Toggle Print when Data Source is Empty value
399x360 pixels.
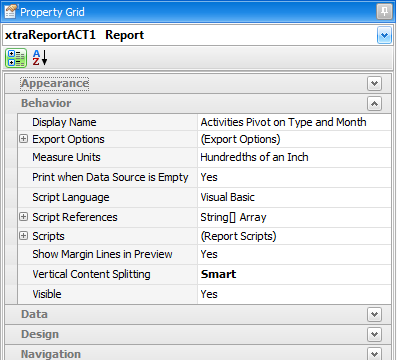tap(294, 177)
